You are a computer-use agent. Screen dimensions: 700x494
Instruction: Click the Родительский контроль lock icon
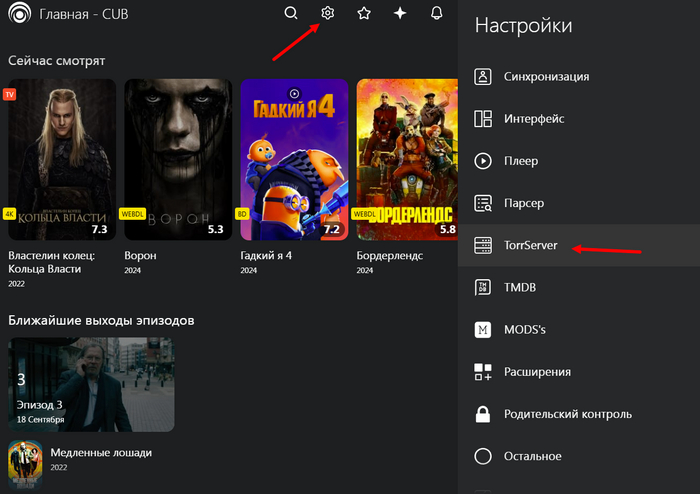coord(483,414)
